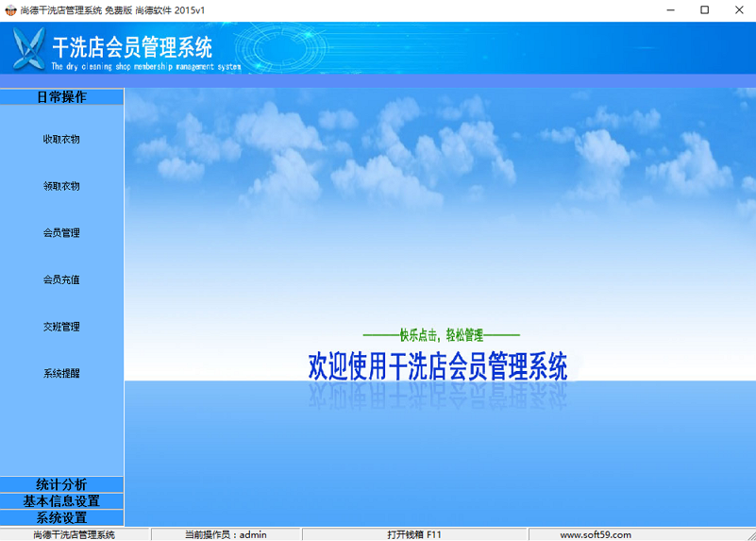The height and width of the screenshot is (541, 756).
Task: Maximize the application window
Action: (704, 10)
